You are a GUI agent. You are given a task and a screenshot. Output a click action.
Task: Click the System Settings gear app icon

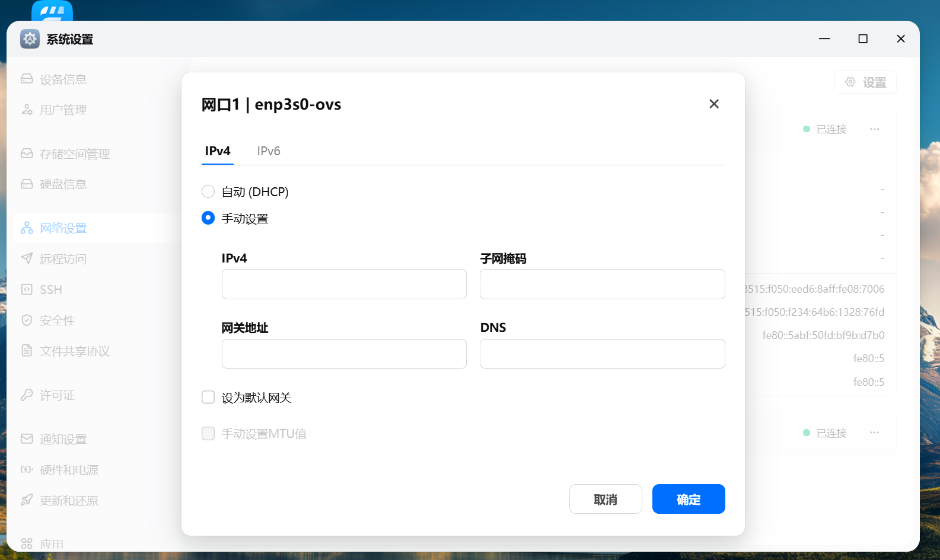click(x=30, y=39)
